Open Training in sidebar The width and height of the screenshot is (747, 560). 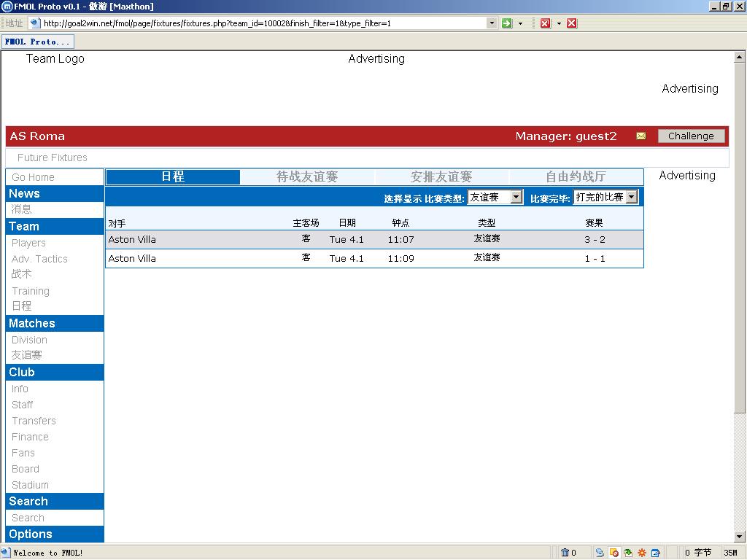(x=31, y=291)
